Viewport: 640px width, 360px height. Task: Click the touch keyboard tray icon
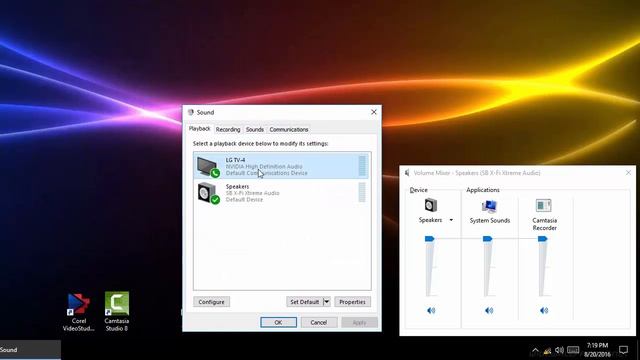point(573,350)
